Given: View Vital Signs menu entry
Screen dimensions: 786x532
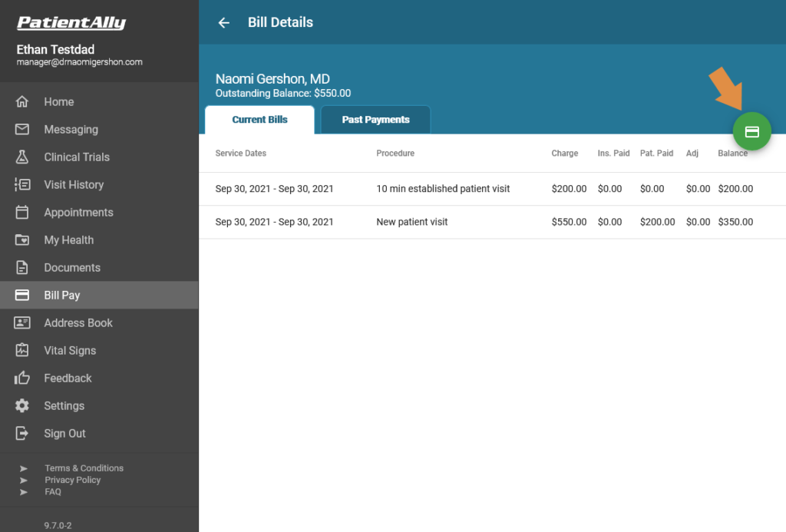Looking at the screenshot, I should 99,350.
